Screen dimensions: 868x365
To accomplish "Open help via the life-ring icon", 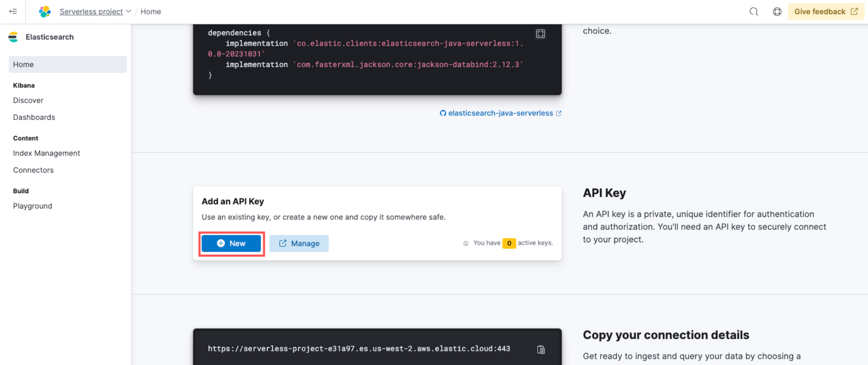I will coord(777,12).
